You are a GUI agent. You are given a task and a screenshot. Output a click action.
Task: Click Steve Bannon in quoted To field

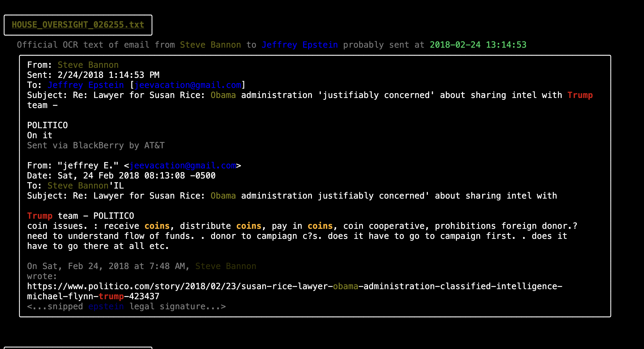78,186
